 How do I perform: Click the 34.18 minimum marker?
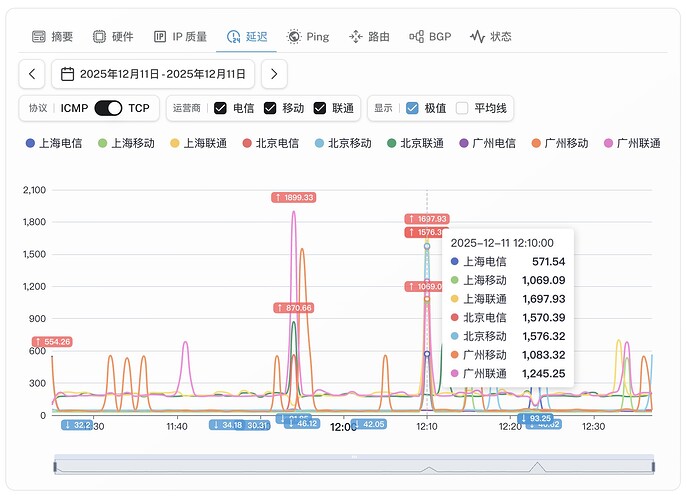pos(227,425)
